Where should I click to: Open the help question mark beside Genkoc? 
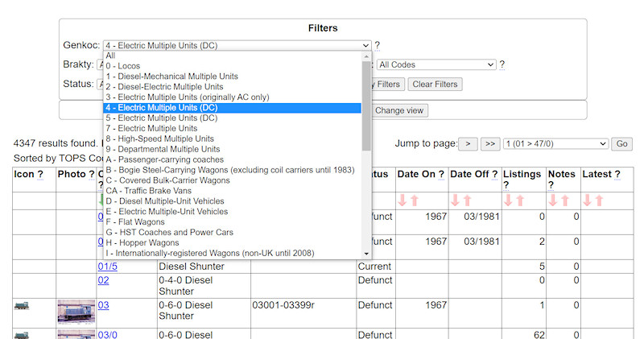point(377,46)
